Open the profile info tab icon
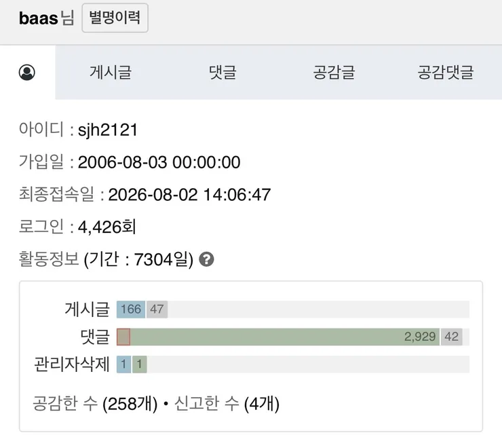The width and height of the screenshot is (502, 448). point(27,73)
